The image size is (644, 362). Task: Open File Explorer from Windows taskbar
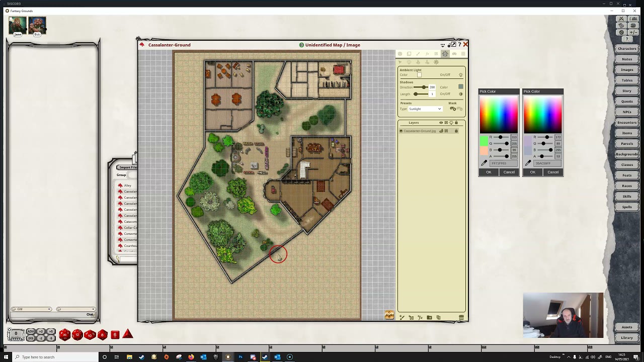tap(129, 357)
